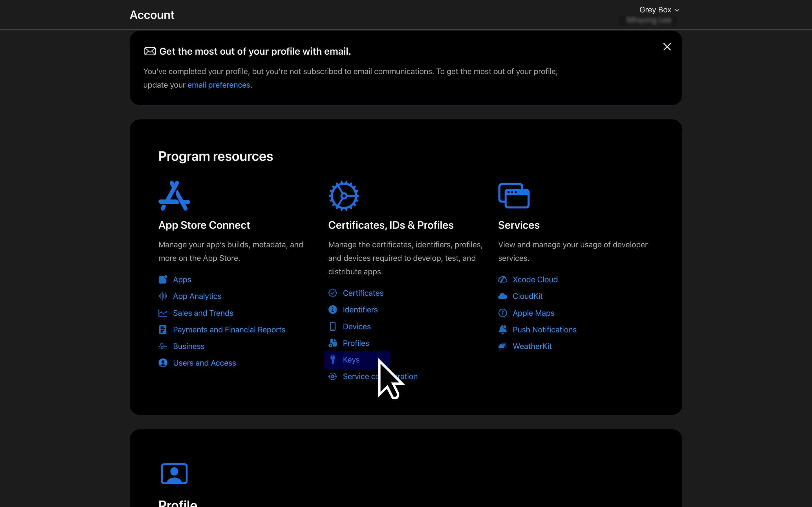Open Identifiers
This screenshot has width=812, height=507.
click(x=360, y=310)
